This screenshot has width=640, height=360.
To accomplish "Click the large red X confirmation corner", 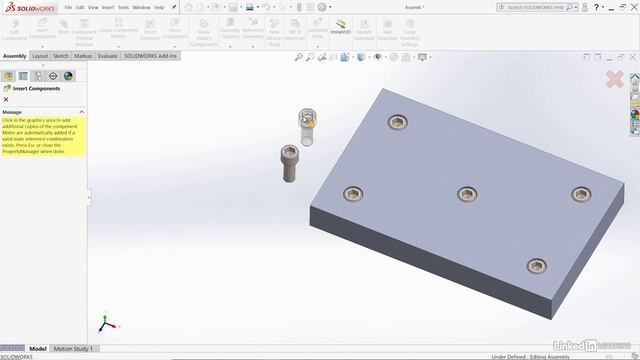I will point(615,79).
